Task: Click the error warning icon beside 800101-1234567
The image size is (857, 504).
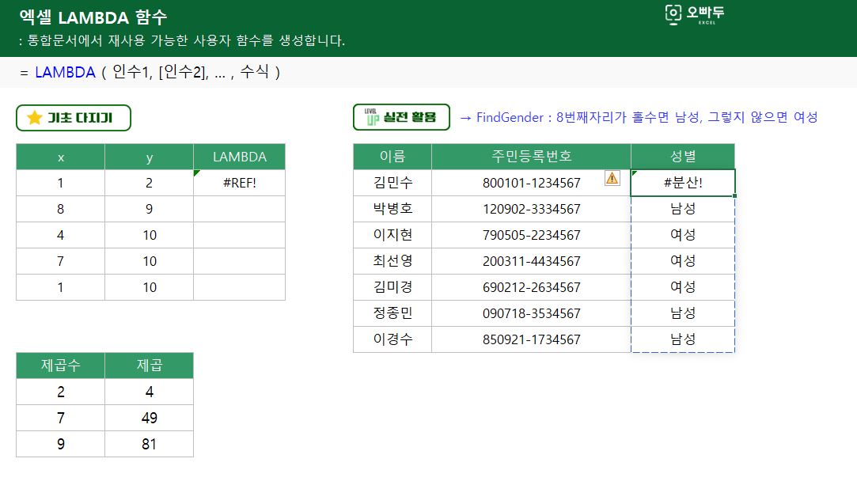Action: (612, 178)
